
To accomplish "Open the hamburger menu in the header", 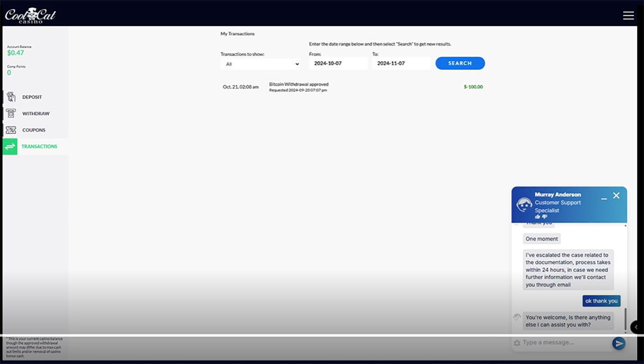I will [628, 16].
